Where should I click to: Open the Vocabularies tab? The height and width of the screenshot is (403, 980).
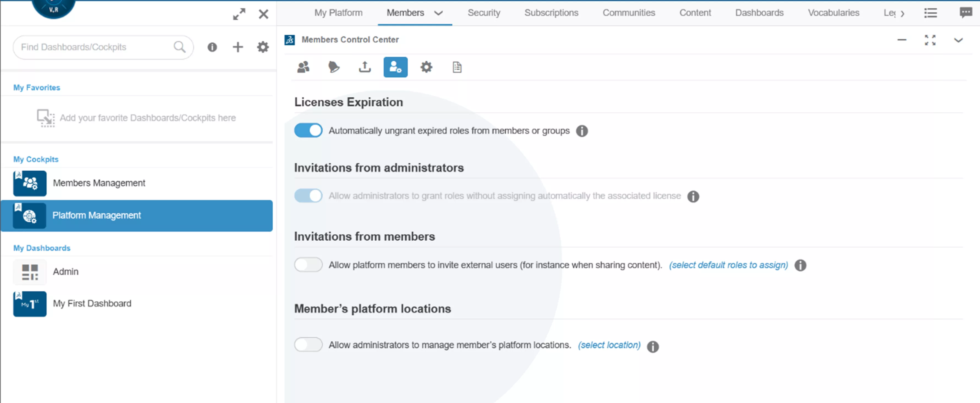(834, 13)
